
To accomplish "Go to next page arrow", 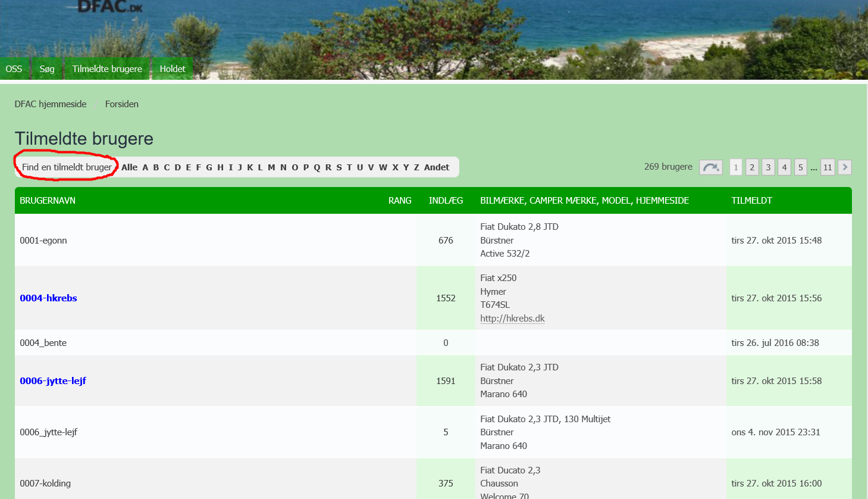I will coord(845,167).
